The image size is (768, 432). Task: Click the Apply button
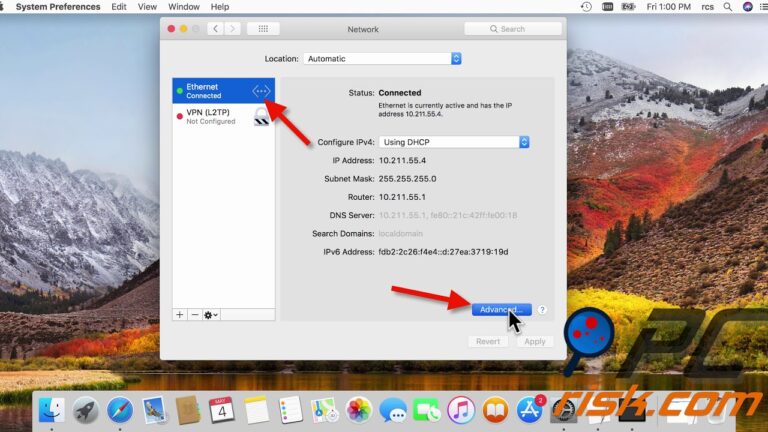coord(535,341)
